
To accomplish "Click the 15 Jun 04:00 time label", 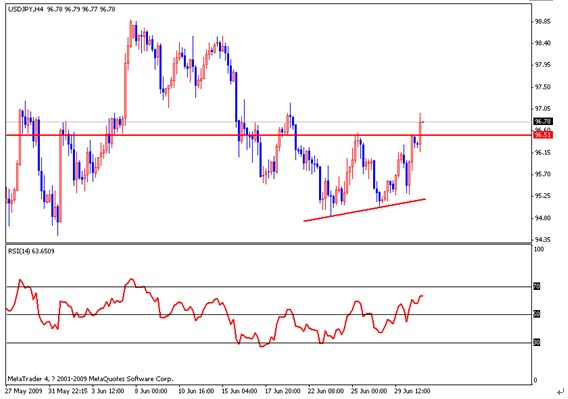I will (239, 391).
